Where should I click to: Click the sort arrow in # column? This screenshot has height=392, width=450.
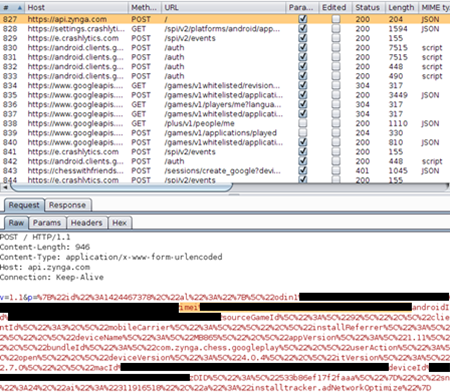pyautogui.click(x=19, y=8)
